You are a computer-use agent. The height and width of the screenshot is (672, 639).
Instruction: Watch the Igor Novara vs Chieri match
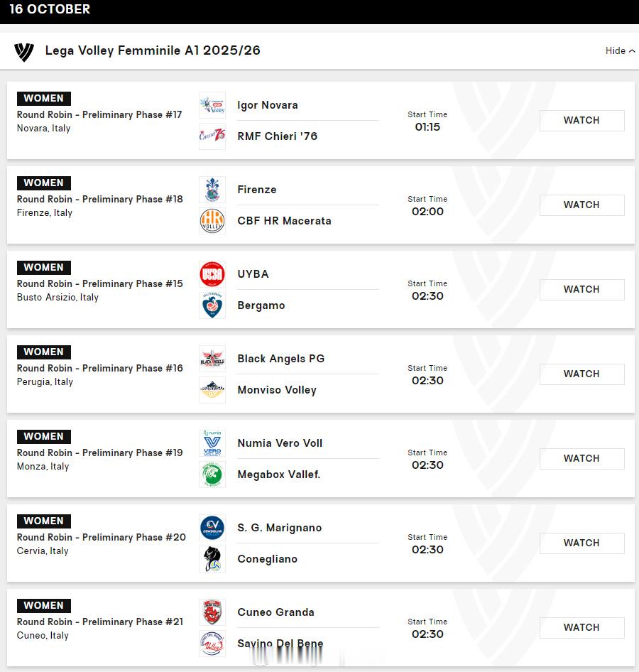coord(581,121)
